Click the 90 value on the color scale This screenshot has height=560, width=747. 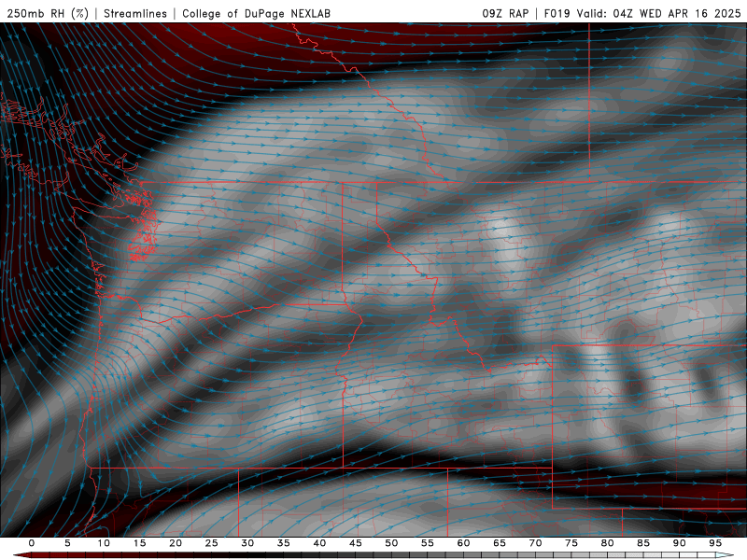click(680, 543)
